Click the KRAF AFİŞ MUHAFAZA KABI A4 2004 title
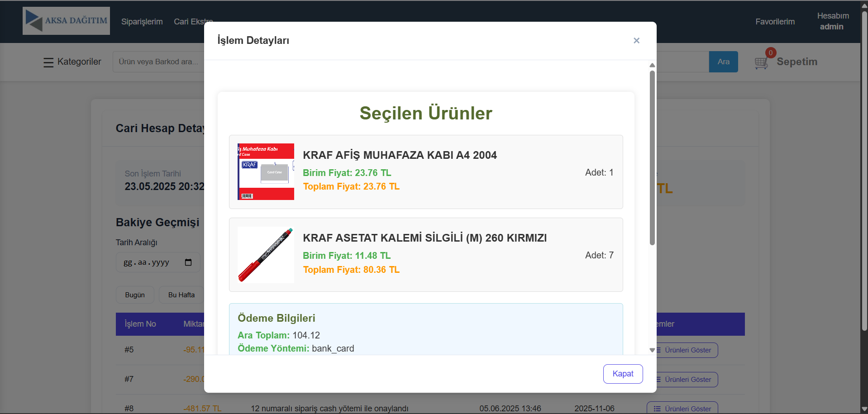This screenshot has height=414, width=868. tap(400, 155)
